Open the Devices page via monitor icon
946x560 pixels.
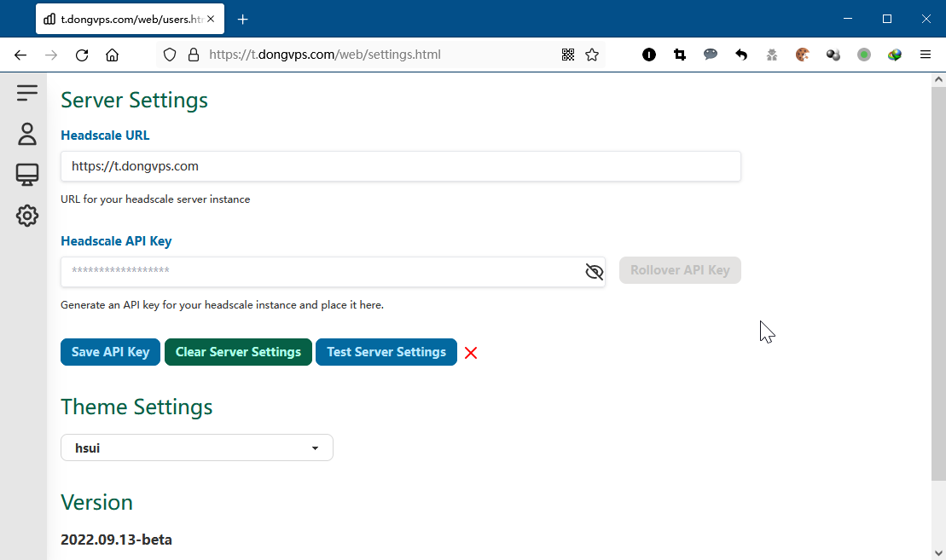coord(26,175)
